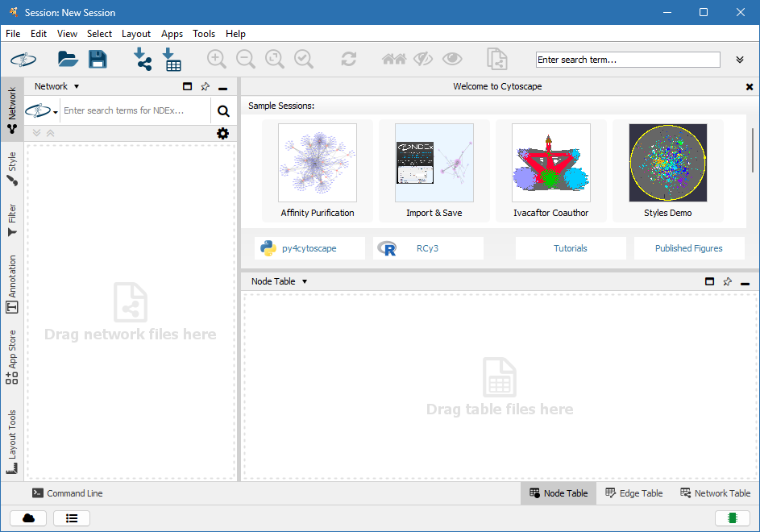Select the Network Table bottom tab
The height and width of the screenshot is (532, 760).
tap(715, 493)
